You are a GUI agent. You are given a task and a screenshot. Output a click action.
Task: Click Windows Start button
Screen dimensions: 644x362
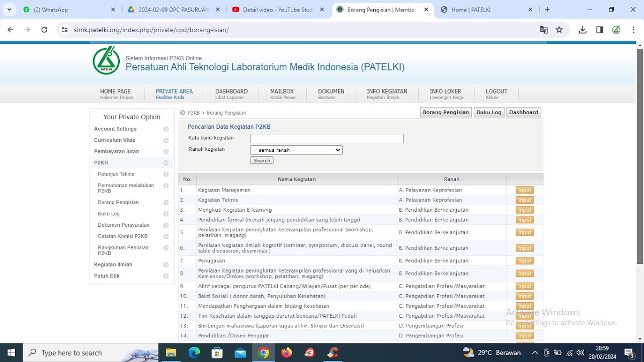(11, 353)
